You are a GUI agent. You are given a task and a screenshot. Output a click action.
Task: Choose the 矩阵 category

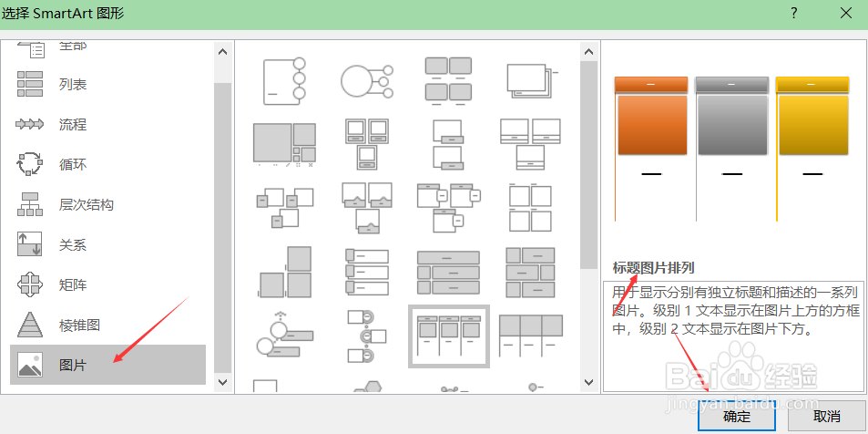108,284
